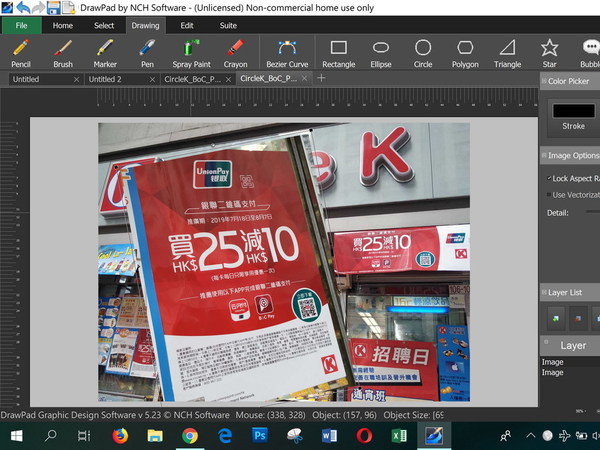Close the active CircleK_BoC_P tab
600x450 pixels.
(304, 78)
